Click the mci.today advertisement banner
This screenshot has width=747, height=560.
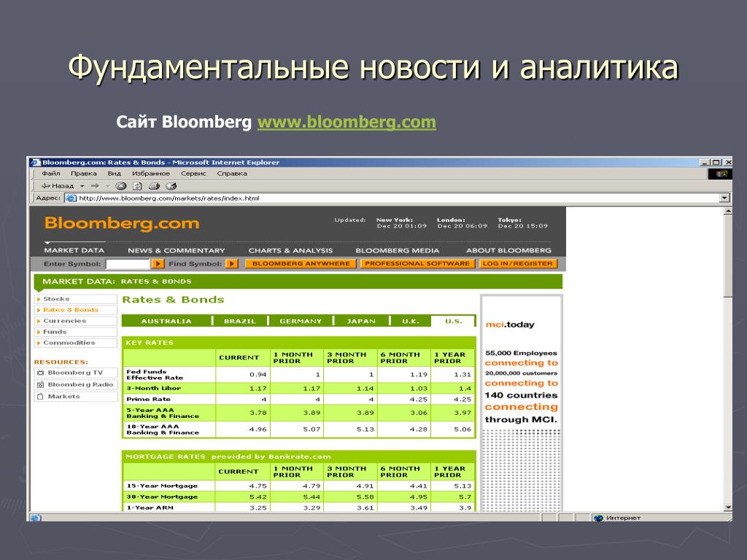pos(522,402)
